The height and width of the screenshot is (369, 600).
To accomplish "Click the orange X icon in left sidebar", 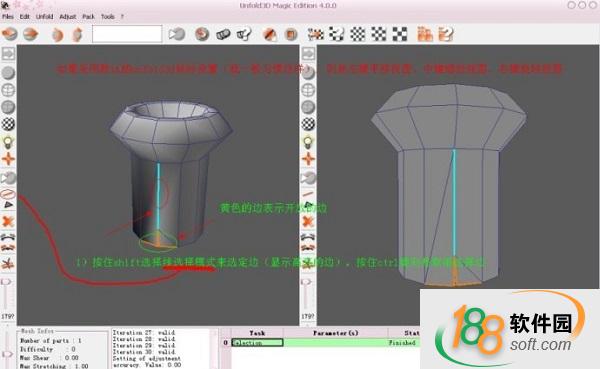I will click(8, 221).
